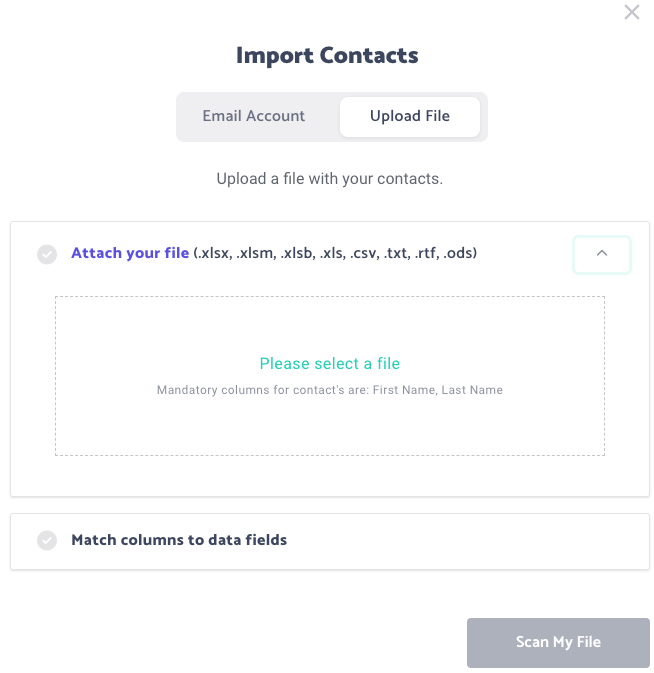Click the top dashed edge of the drop zone
This screenshot has width=654, height=673.
330,296
